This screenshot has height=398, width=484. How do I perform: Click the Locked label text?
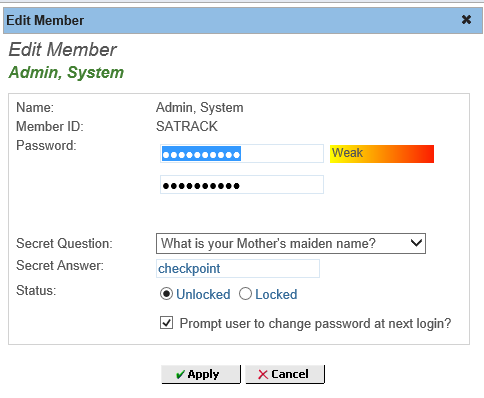coord(276,294)
